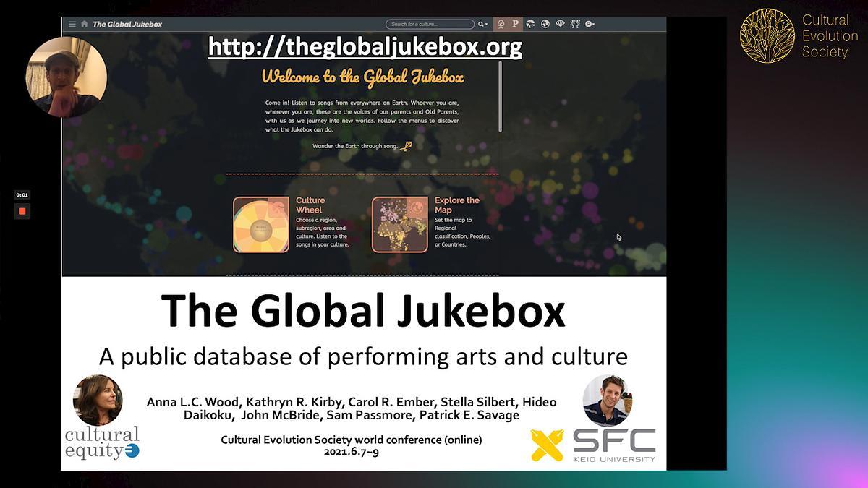Click The Global Jukebox slide title

tap(362, 312)
